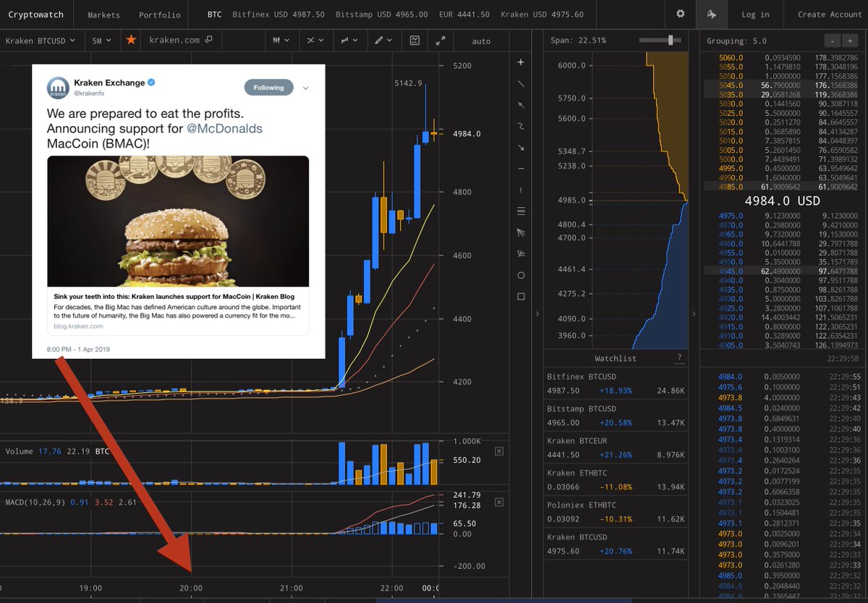The height and width of the screenshot is (603, 868).
Task: Select Bitfinex BTCUSD in the Watchlist
Action: point(616,383)
